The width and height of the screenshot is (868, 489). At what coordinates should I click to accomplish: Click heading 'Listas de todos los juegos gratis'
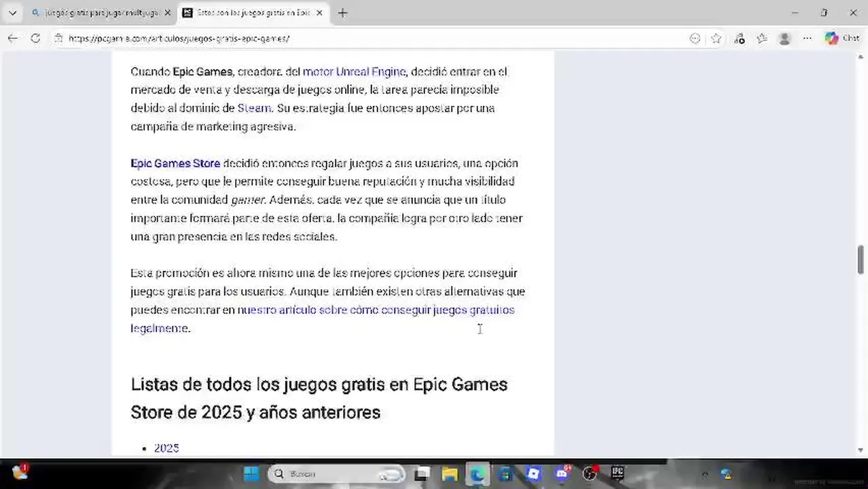tap(319, 398)
